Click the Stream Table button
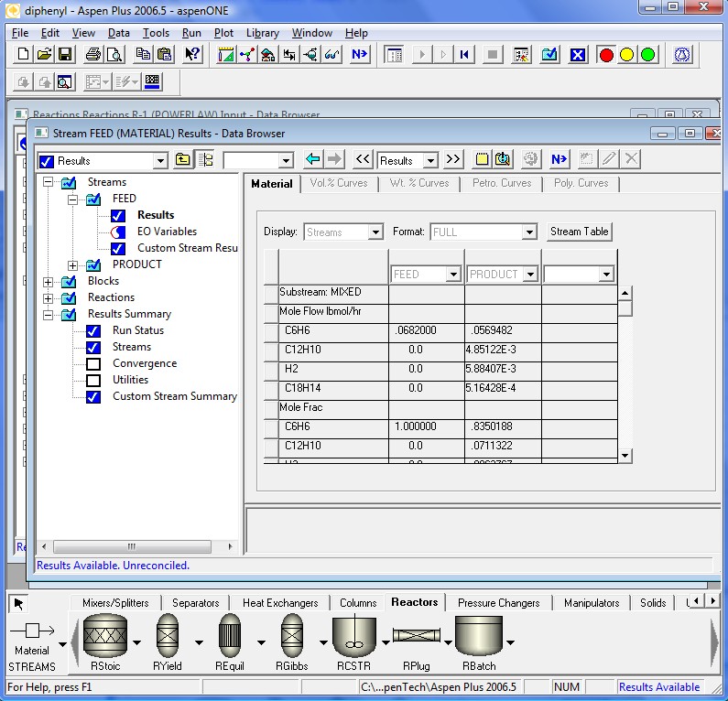The height and width of the screenshot is (701, 728). [579, 232]
